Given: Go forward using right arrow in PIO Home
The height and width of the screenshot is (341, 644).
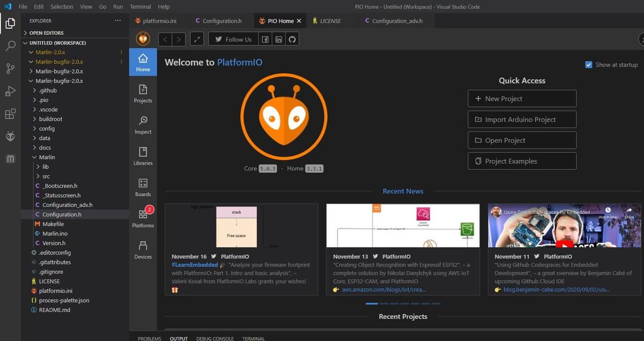Looking at the screenshot, I should (x=179, y=39).
